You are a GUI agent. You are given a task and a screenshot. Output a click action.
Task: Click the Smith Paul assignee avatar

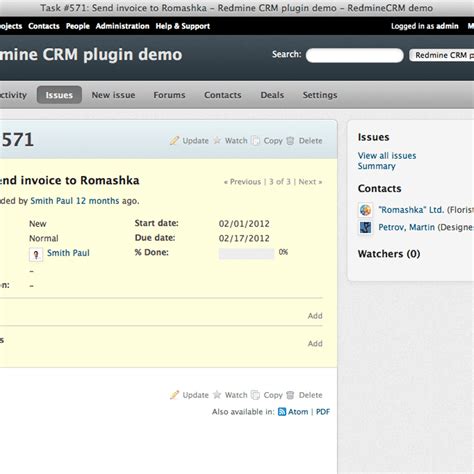point(36,254)
